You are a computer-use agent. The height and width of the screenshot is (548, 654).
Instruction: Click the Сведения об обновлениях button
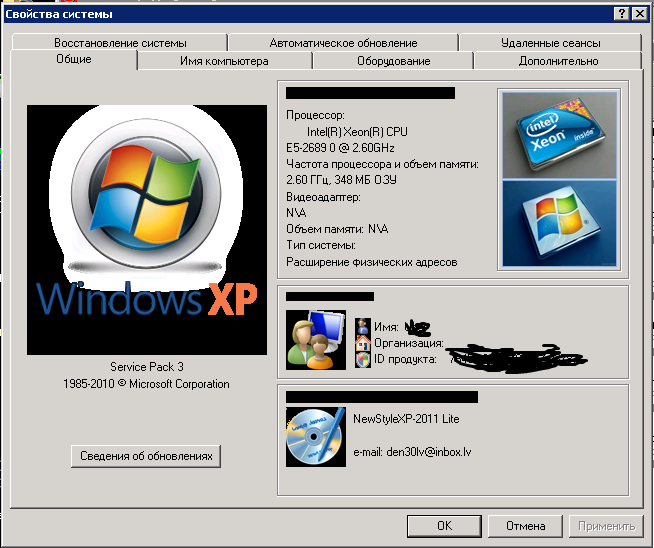[146, 456]
